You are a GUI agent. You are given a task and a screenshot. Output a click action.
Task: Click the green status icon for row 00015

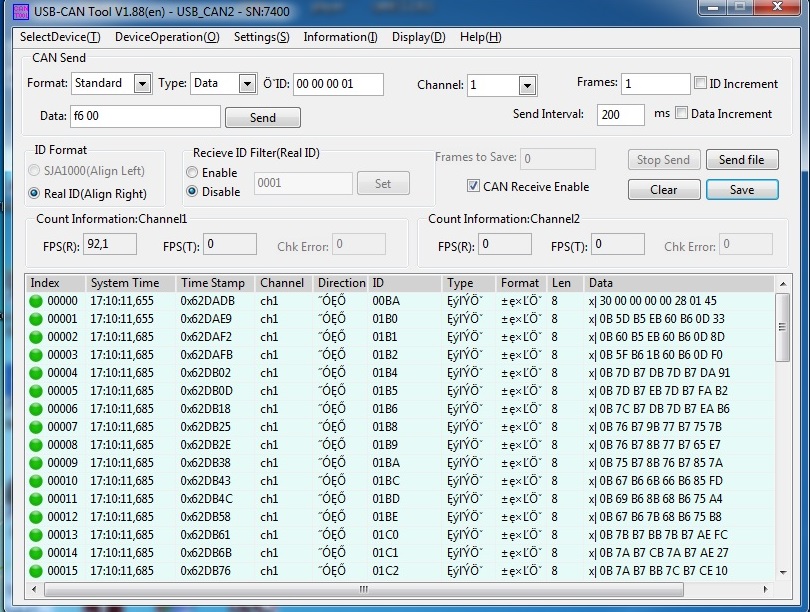[37, 571]
